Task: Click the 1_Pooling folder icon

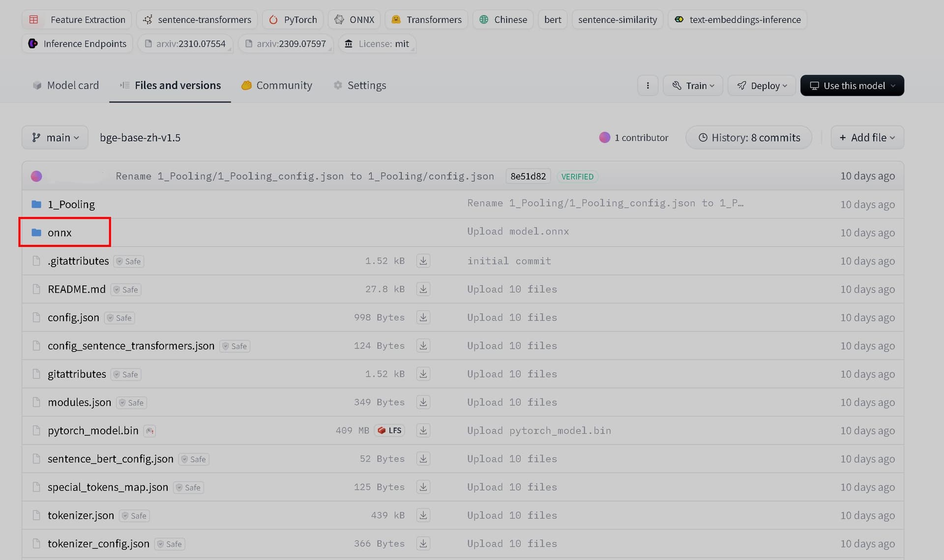Action: (x=36, y=204)
